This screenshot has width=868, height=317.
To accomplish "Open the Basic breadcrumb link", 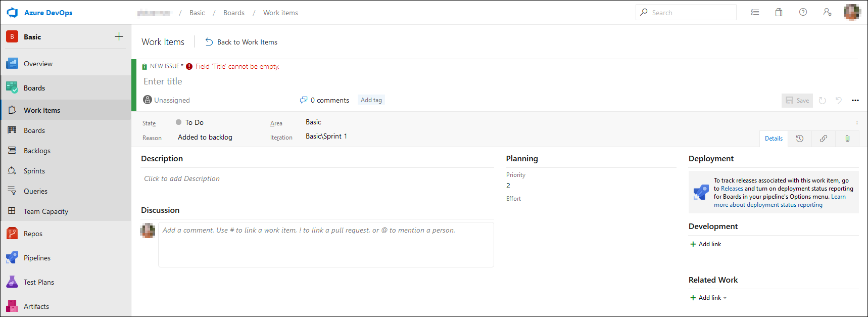I will [197, 13].
